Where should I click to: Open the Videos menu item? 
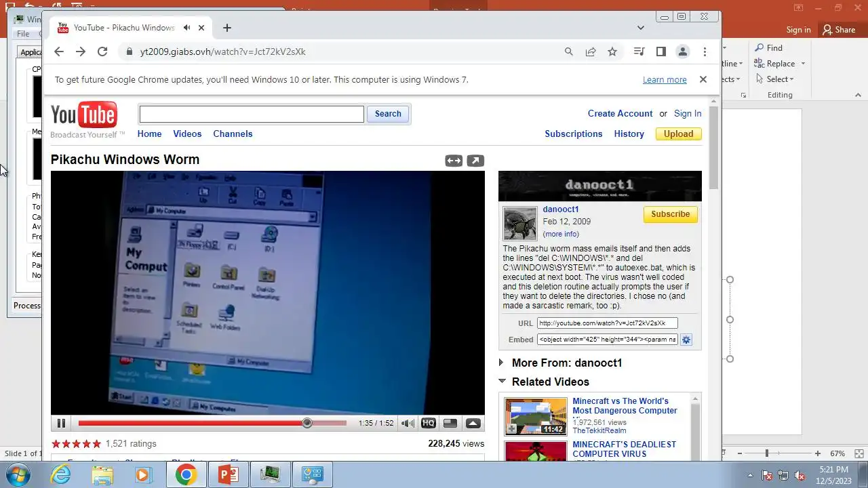[x=187, y=134]
